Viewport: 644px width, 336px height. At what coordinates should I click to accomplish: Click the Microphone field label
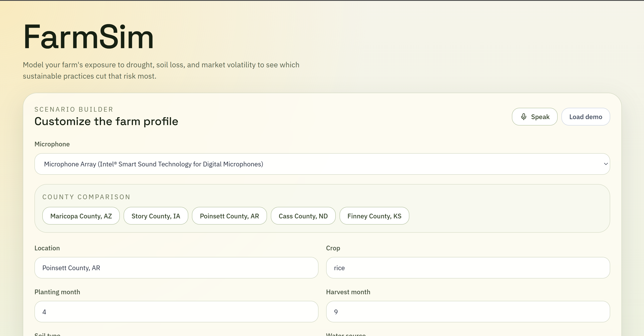pyautogui.click(x=52, y=144)
